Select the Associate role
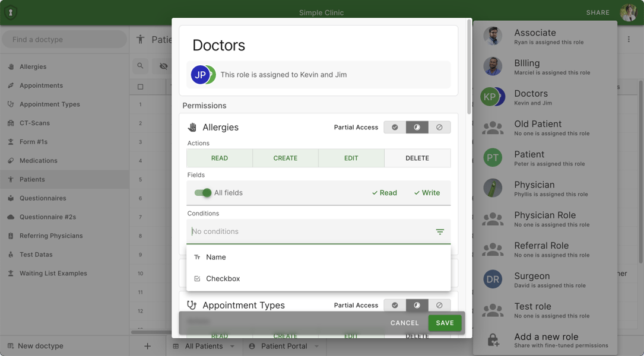Viewport: 644px width, 356px height. (x=545, y=36)
